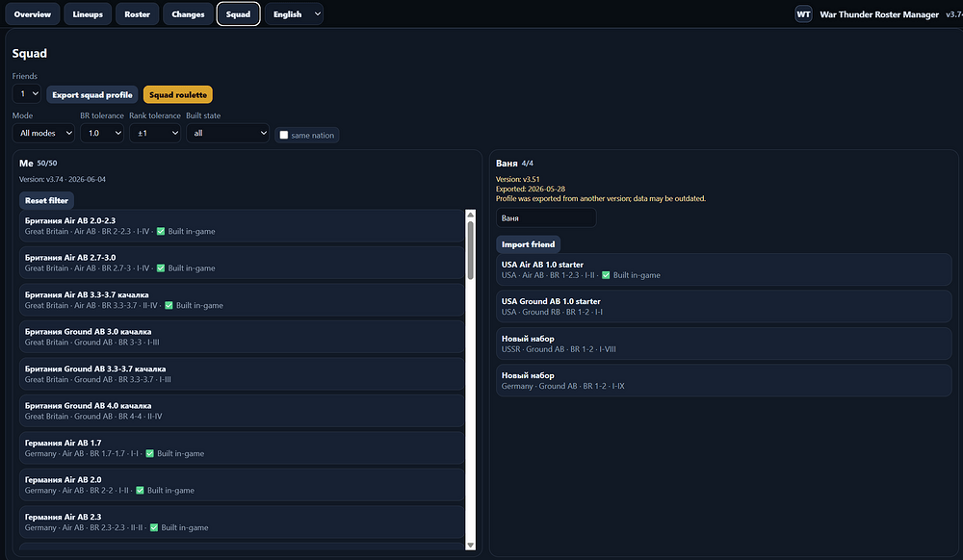
Task: Select the USSR Новый набор lineup
Action: point(723,344)
